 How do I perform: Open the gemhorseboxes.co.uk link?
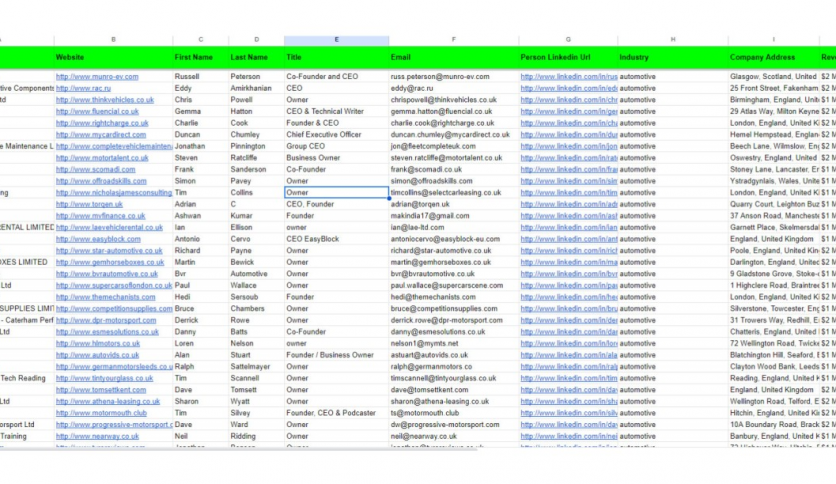point(110,263)
